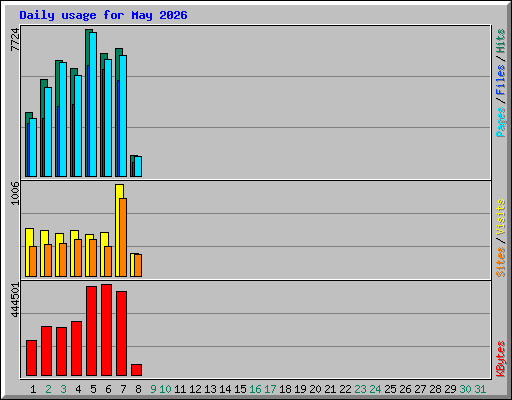
Task: Click day 2 on the x-axis
Action: click(48, 389)
